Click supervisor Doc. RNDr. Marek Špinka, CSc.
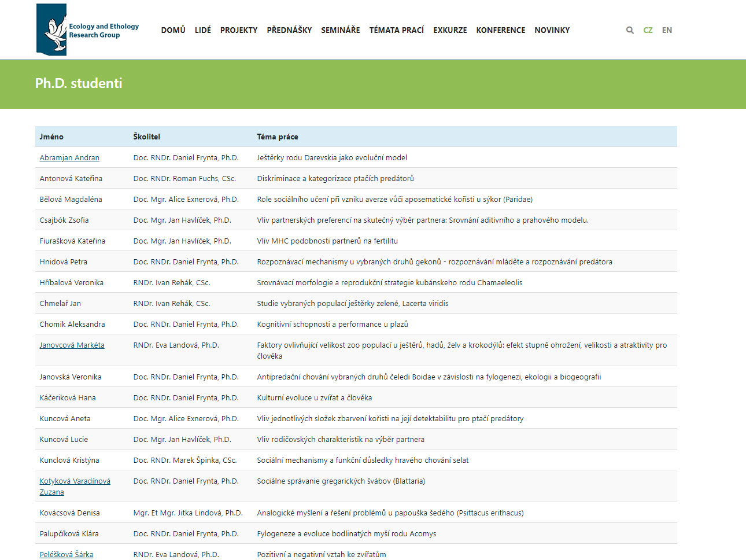This screenshot has height=560, width=746. pos(185,460)
